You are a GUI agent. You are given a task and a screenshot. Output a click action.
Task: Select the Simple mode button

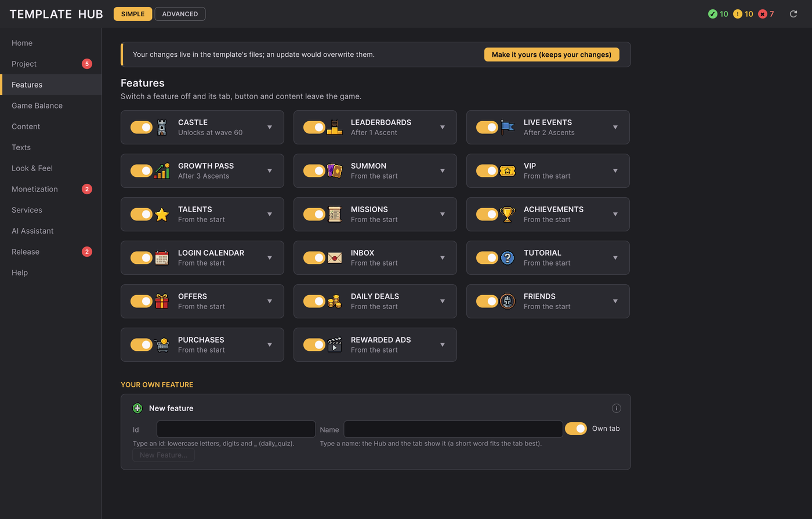tap(133, 14)
